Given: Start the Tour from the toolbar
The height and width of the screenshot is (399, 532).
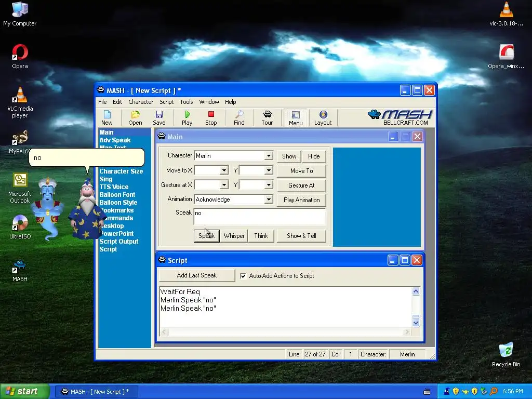Looking at the screenshot, I should [267, 118].
